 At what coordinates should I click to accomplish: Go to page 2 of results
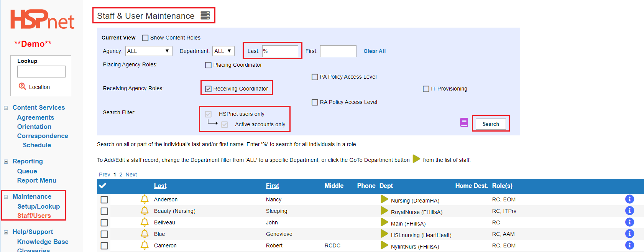click(x=121, y=175)
